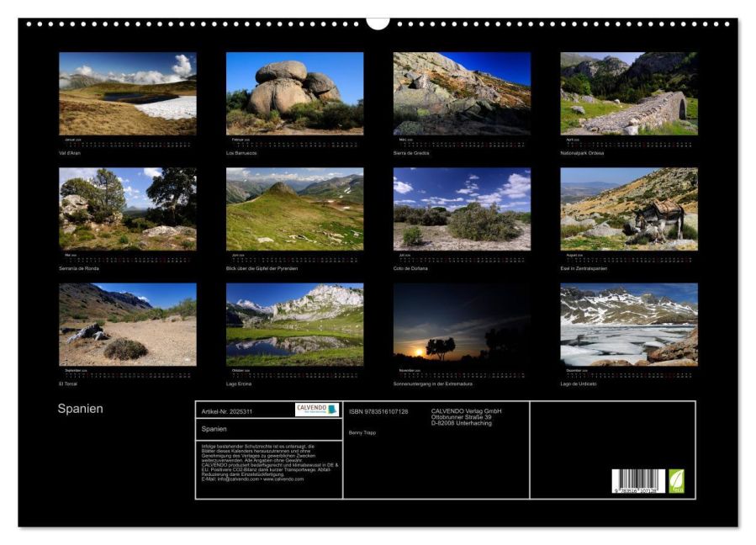Click the ISBN 9783516107128 text

click(378, 412)
